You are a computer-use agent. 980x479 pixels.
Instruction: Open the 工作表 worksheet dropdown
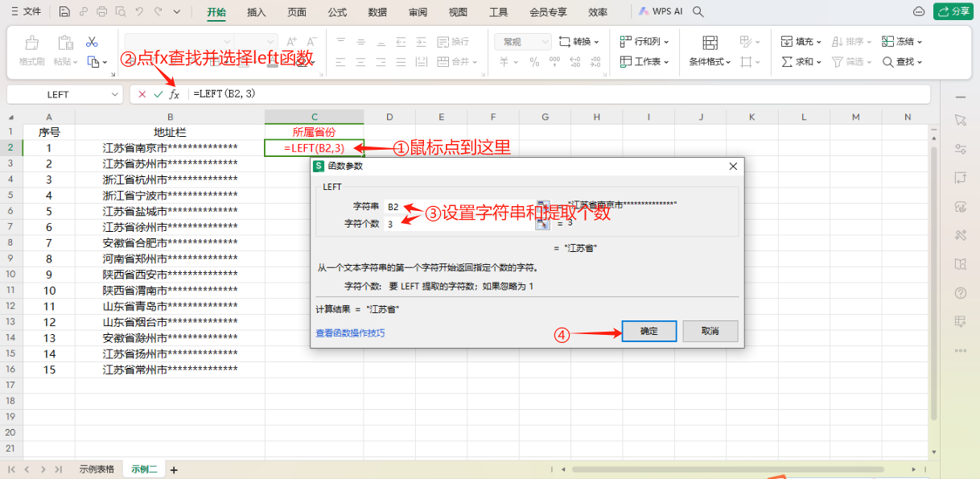point(644,62)
